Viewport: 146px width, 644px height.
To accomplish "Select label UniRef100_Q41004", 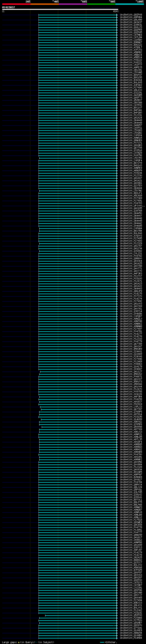I will pyautogui.click(x=131, y=387).
